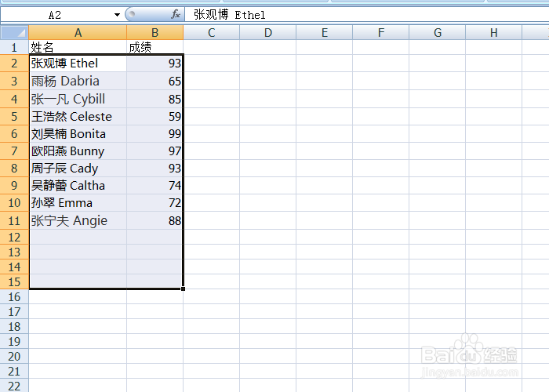This screenshot has width=549, height=392.
Task: Click cell with 孙翠 Emma
Action: pyautogui.click(x=78, y=202)
